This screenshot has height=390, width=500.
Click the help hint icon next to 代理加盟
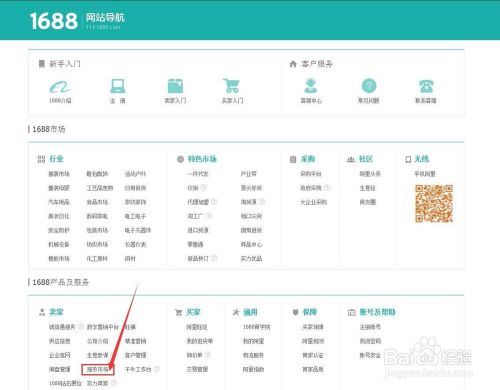[x=214, y=202]
